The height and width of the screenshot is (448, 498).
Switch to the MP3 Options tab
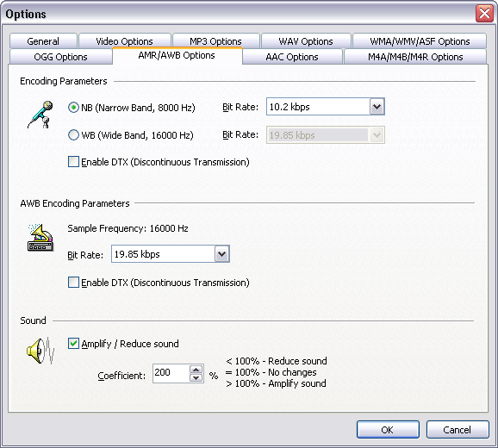pyautogui.click(x=215, y=41)
